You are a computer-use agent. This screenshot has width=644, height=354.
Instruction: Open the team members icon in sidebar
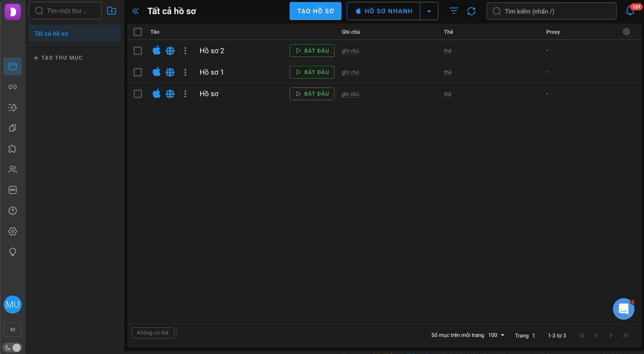(x=13, y=169)
